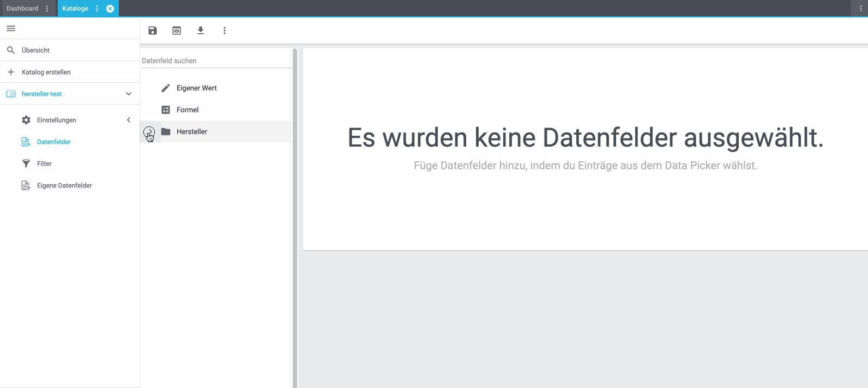This screenshot has width=868, height=388.
Task: Click the Hersteller folder icon
Action: [x=166, y=131]
